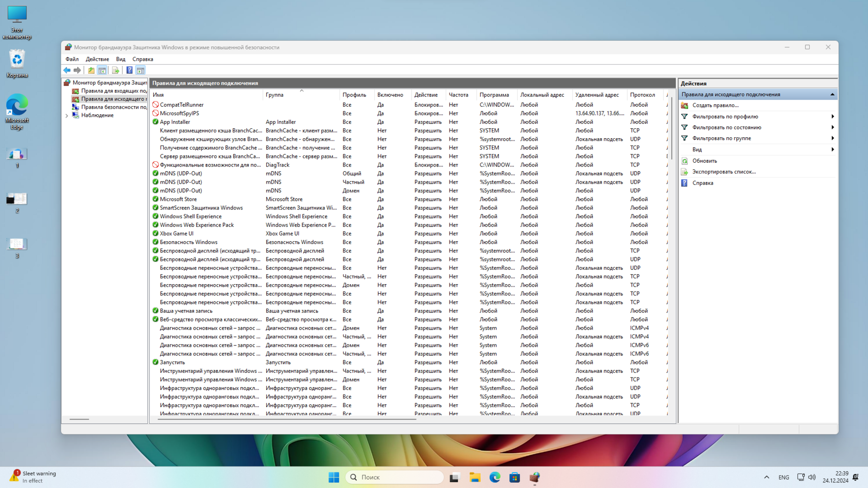Select the SmartScreen Защитника Windows rule
The height and width of the screenshot is (488, 868).
click(201, 208)
